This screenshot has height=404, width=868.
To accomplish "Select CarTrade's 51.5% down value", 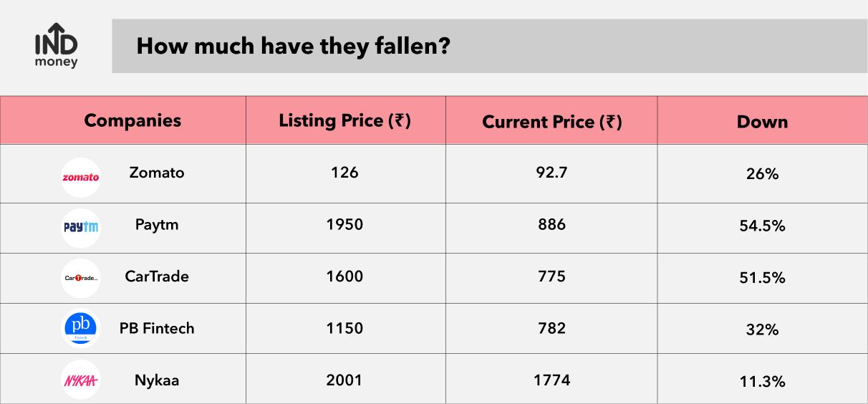I will click(762, 278).
